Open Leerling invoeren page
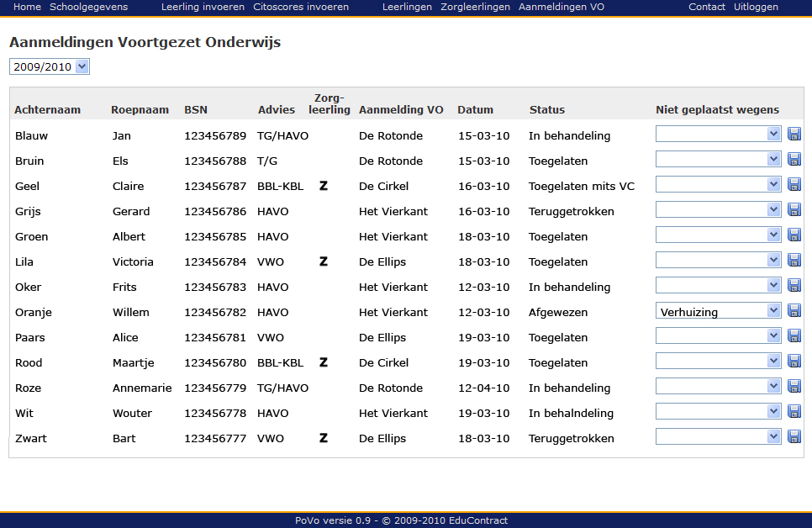812x528 pixels. point(203,7)
